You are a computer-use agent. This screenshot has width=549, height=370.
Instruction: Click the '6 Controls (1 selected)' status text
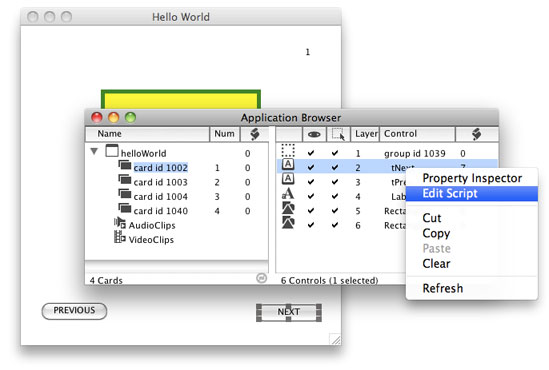(x=329, y=280)
